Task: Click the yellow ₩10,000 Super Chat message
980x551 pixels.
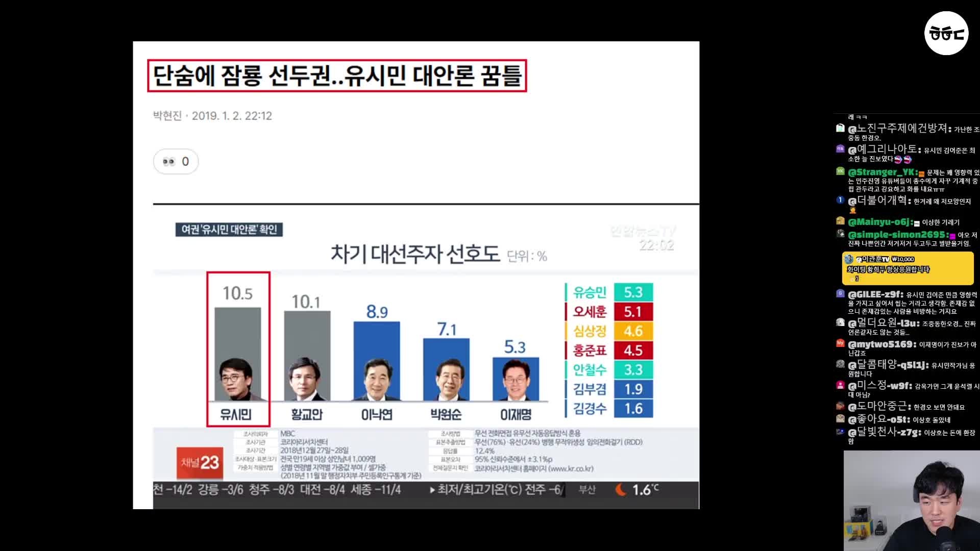Action: (908, 268)
